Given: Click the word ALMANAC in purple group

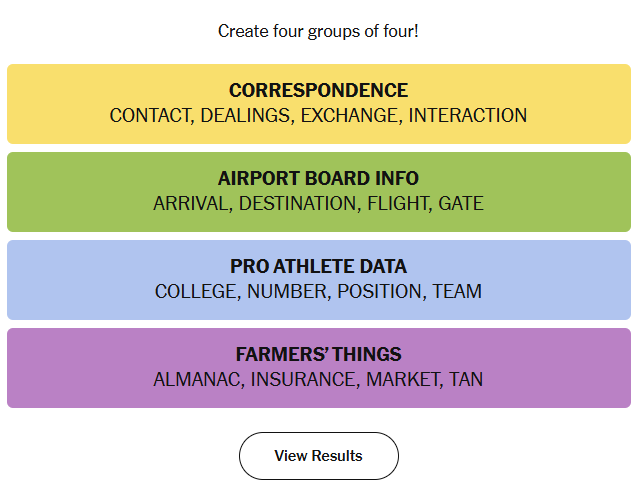Looking at the screenshot, I should click(197, 379).
